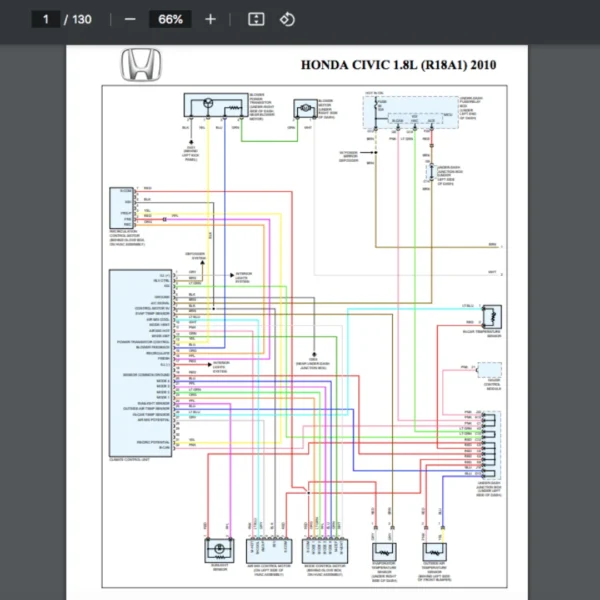This screenshot has height=600, width=600.
Task: Click the sunlight sensor symbol
Action: [x=217, y=549]
